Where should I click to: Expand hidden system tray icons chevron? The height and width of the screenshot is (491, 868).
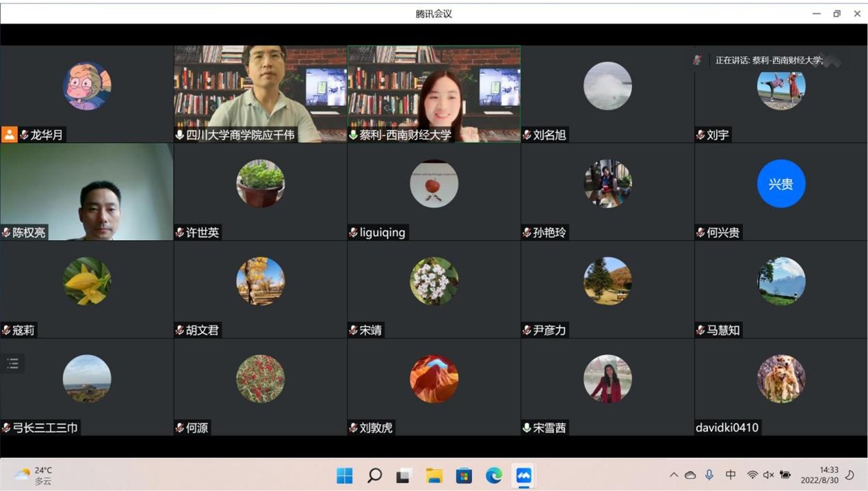tap(674, 475)
